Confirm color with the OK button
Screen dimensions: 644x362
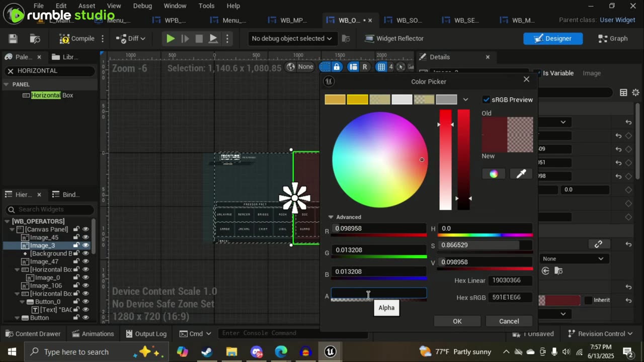(x=457, y=321)
